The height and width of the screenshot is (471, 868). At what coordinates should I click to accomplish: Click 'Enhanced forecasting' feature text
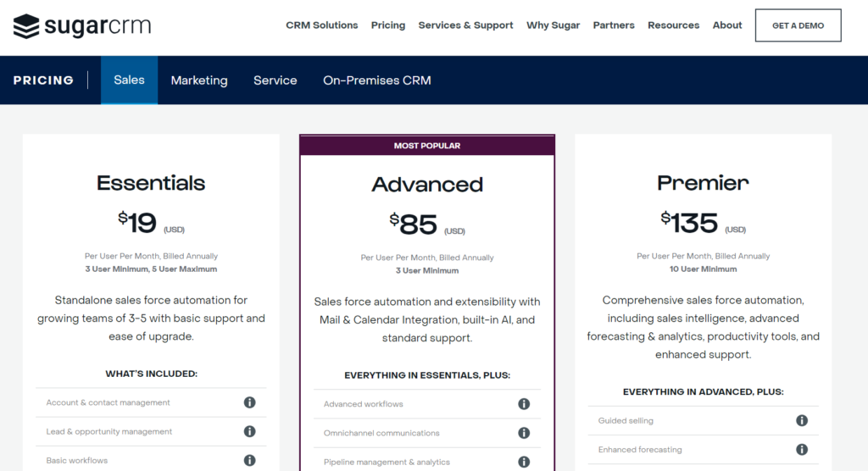[x=640, y=450]
